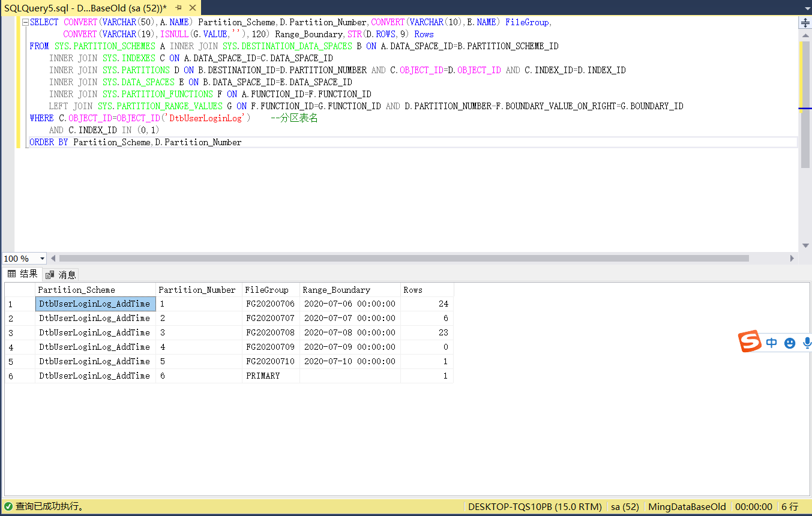Select the SQLQuery5.sql document tab
This screenshot has width=812, height=516.
pos(86,8)
